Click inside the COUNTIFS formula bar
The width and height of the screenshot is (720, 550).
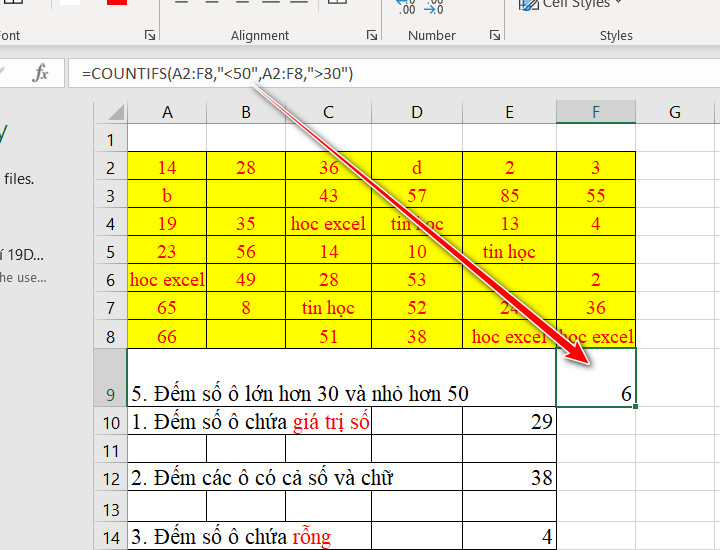(x=400, y=73)
